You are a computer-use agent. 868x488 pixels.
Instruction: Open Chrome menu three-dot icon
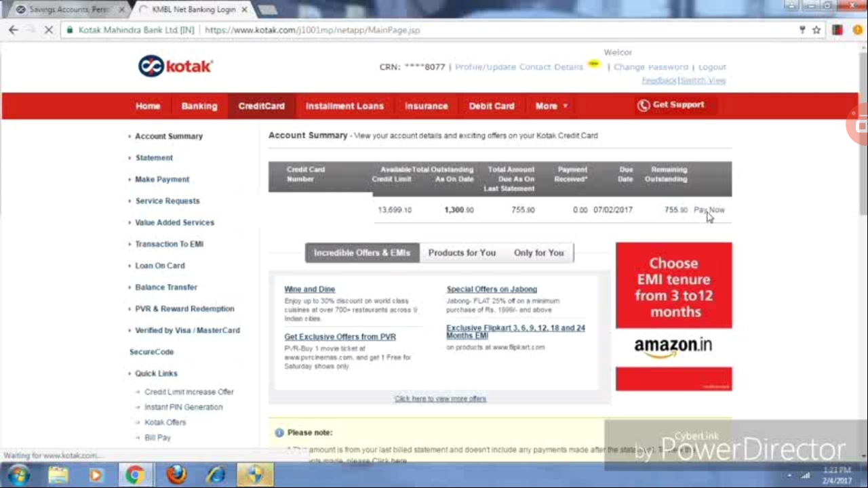(x=858, y=30)
